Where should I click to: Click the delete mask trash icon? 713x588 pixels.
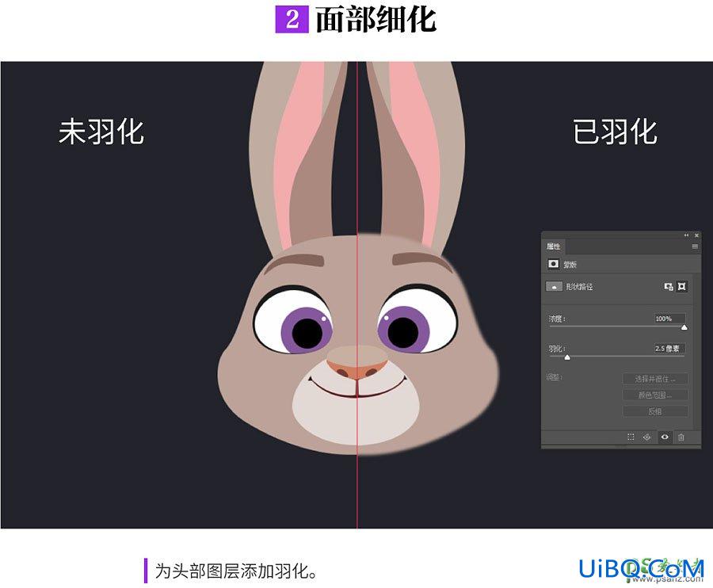click(x=681, y=437)
